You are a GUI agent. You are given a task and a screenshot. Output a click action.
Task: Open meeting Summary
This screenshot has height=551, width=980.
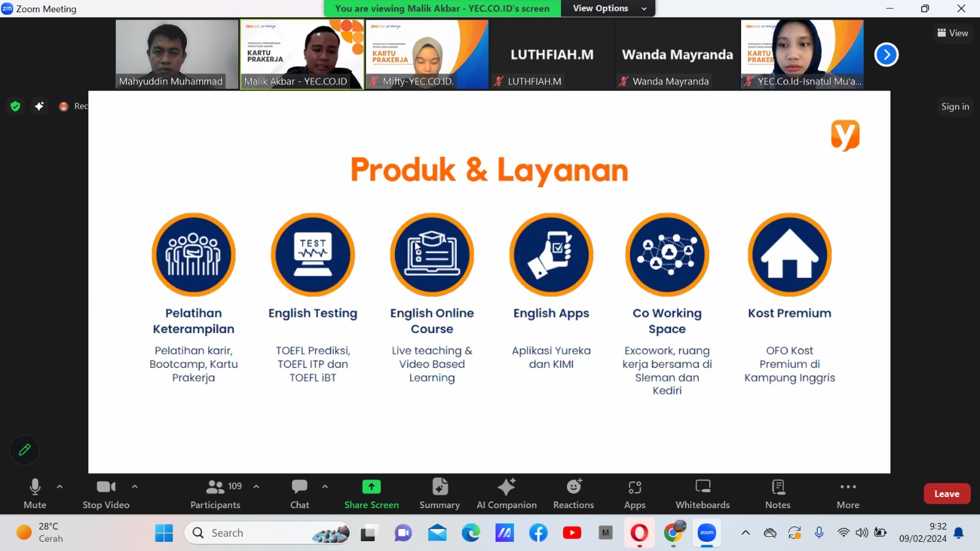(440, 493)
